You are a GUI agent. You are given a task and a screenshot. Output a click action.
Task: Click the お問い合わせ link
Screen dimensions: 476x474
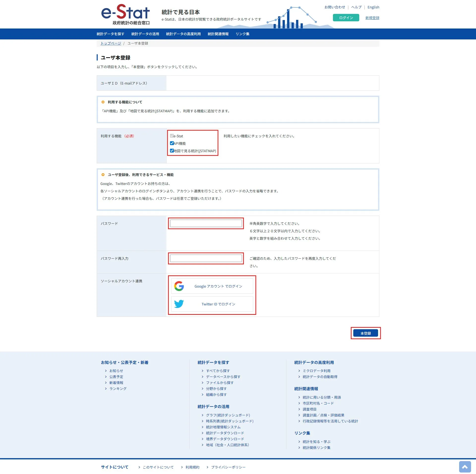pyautogui.click(x=335, y=7)
